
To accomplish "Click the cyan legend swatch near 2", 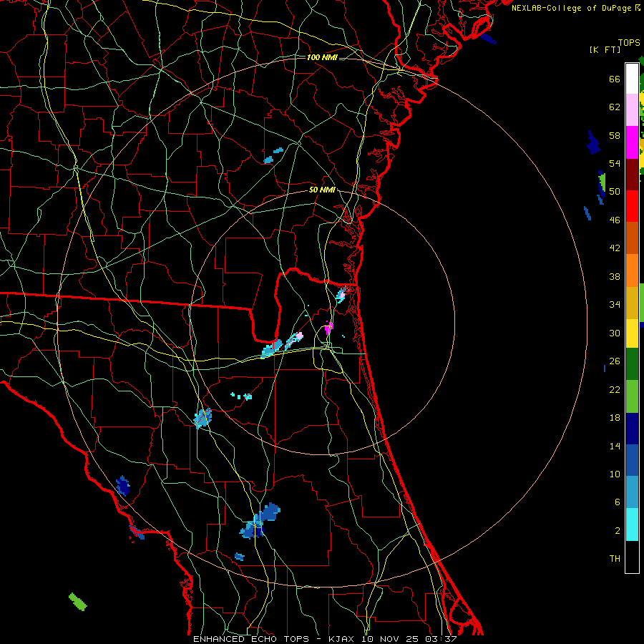I will (x=632, y=525).
